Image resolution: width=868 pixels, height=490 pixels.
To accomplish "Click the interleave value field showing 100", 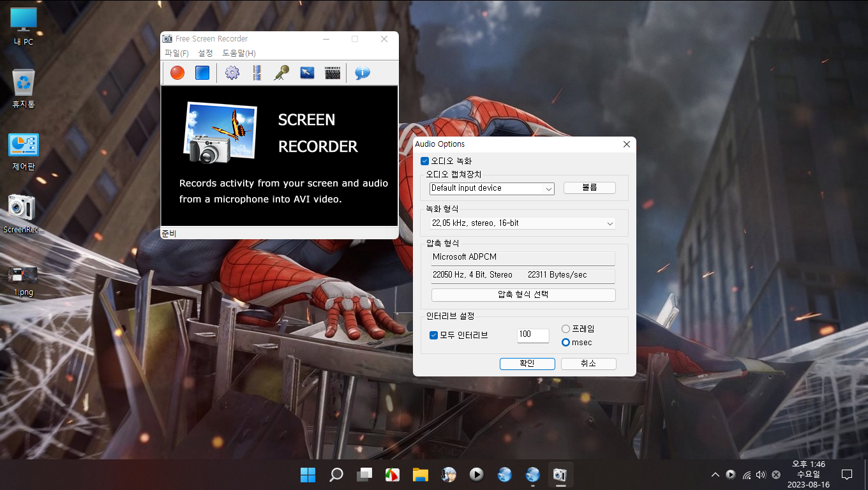I will click(533, 335).
